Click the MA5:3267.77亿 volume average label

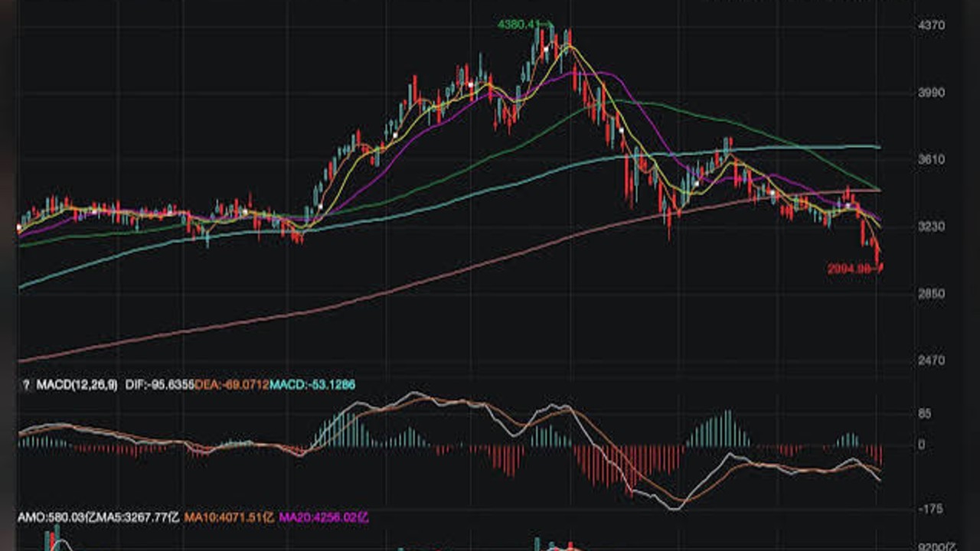[x=136, y=518]
